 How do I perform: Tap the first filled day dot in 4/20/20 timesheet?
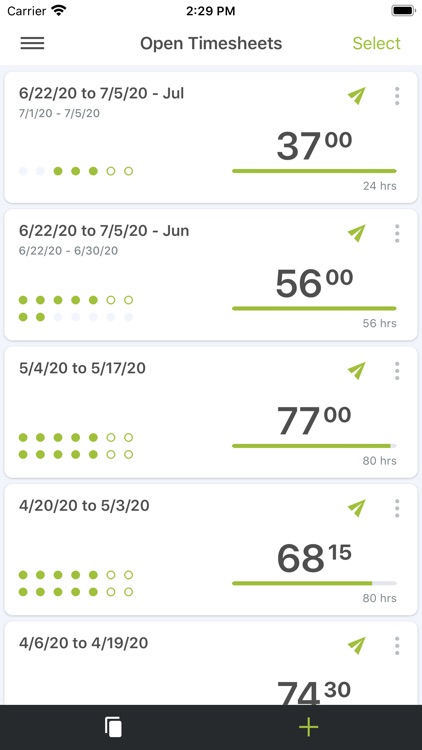(x=23, y=575)
